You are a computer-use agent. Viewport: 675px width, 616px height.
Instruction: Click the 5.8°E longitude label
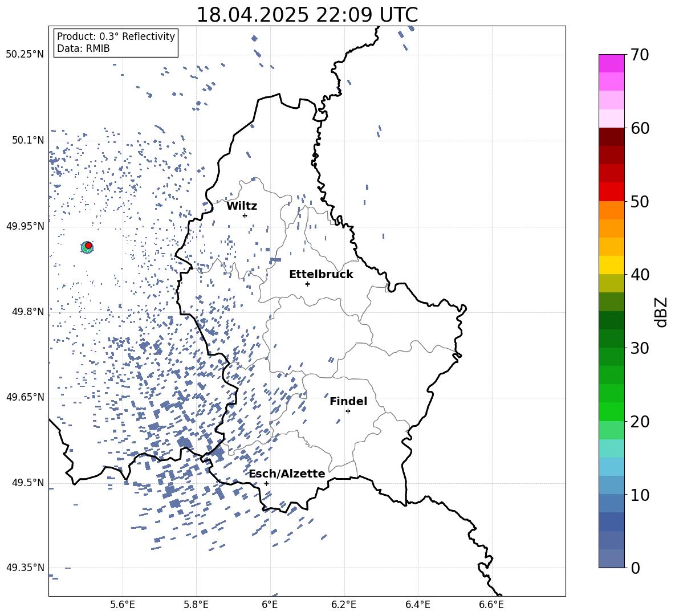(x=196, y=605)
